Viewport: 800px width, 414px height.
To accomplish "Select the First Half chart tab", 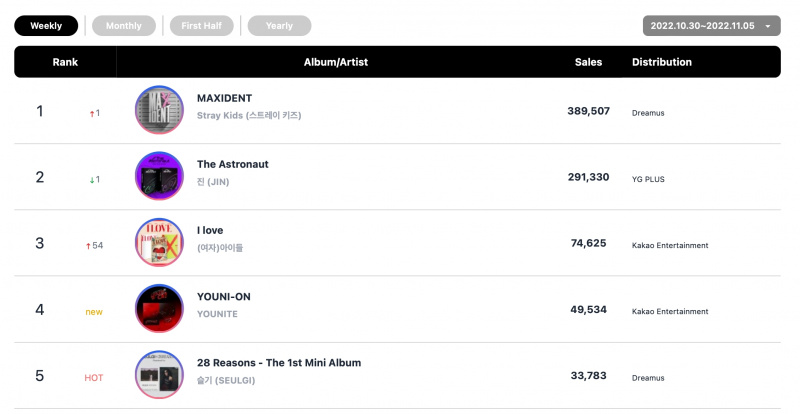I will 202,26.
